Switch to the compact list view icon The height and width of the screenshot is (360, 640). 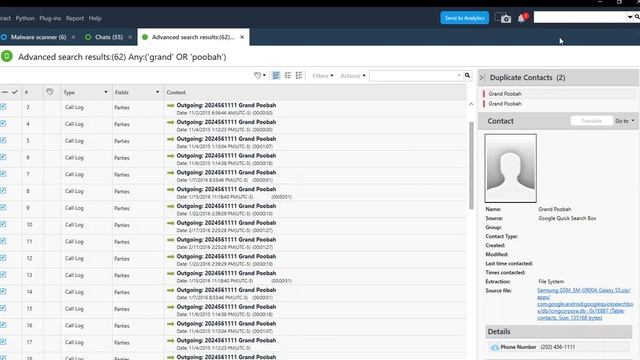click(x=299, y=76)
